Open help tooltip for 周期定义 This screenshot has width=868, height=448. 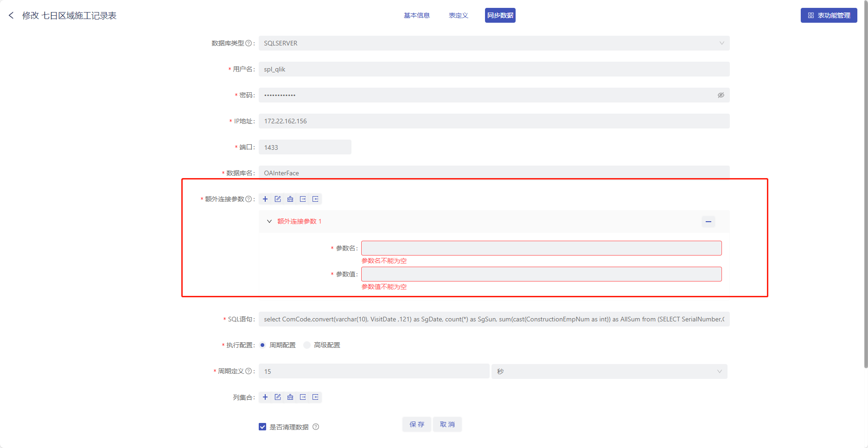249,371
